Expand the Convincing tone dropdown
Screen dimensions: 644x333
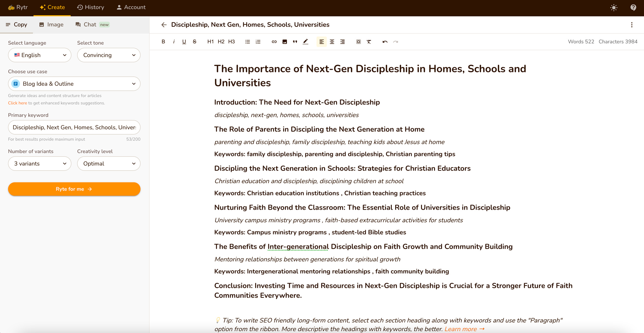pyautogui.click(x=109, y=55)
